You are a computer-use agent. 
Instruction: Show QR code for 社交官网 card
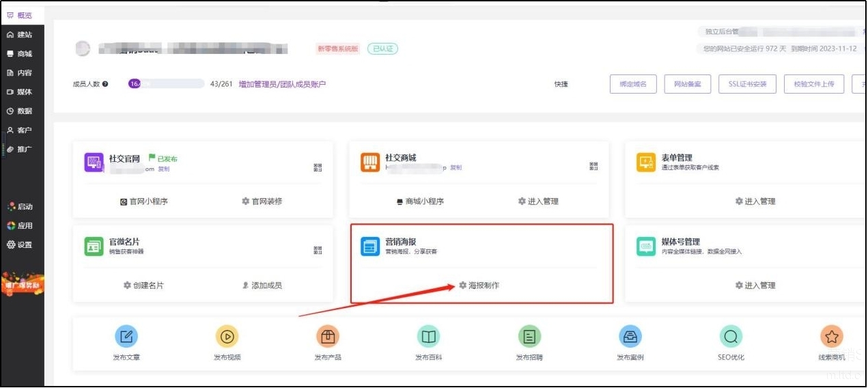pyautogui.click(x=318, y=167)
